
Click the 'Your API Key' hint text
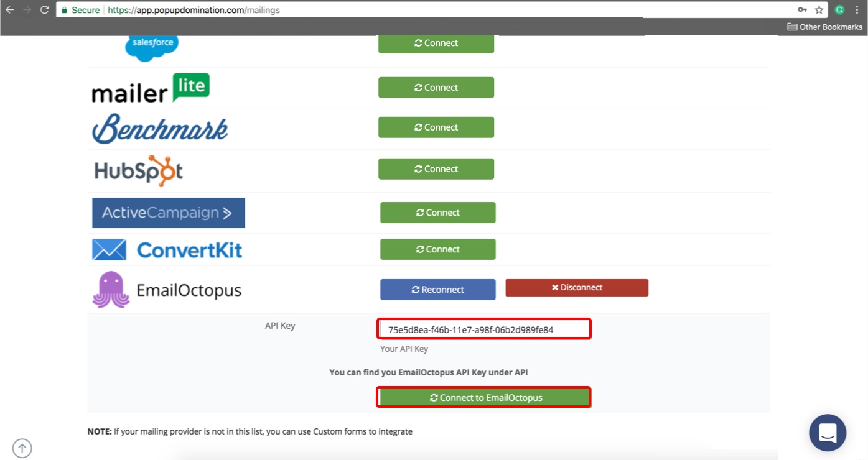404,349
